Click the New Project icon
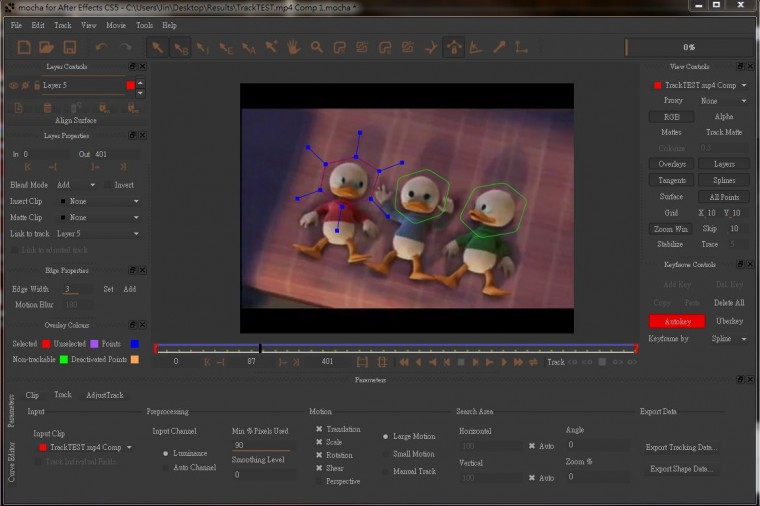Image resolution: width=760 pixels, height=506 pixels. click(22, 47)
